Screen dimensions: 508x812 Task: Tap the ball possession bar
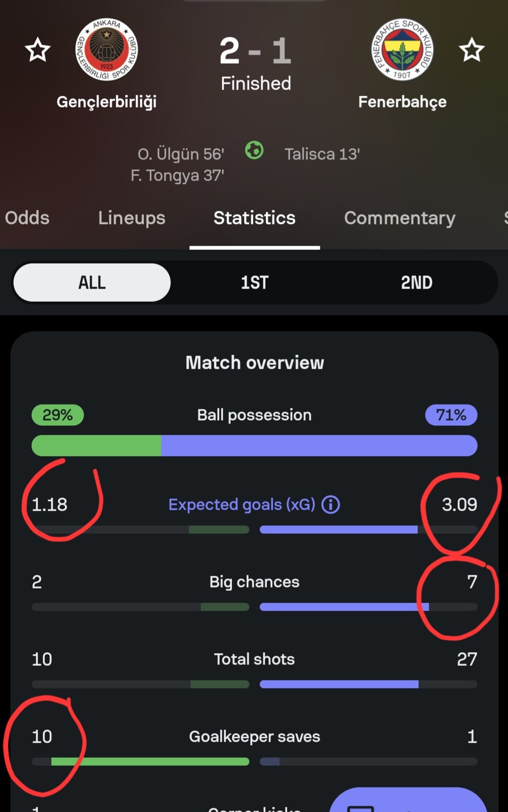pyautogui.click(x=254, y=446)
